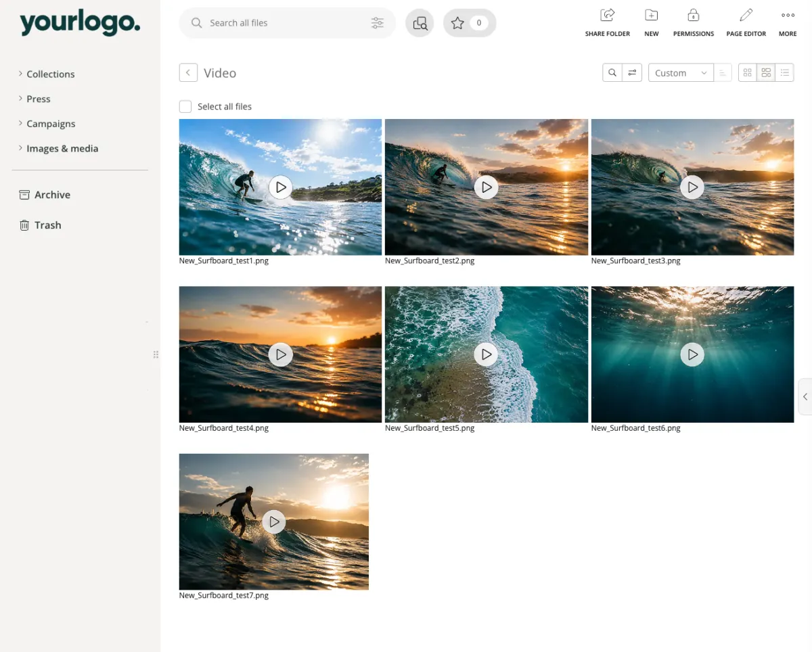
Task: Click the New_Surfboard_test3.png file name
Action: 636,261
